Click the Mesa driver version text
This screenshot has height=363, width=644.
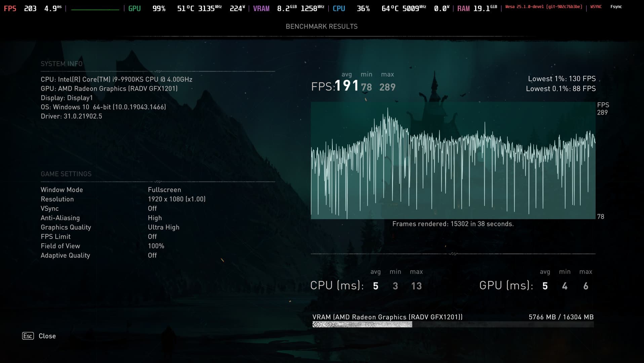544,7
